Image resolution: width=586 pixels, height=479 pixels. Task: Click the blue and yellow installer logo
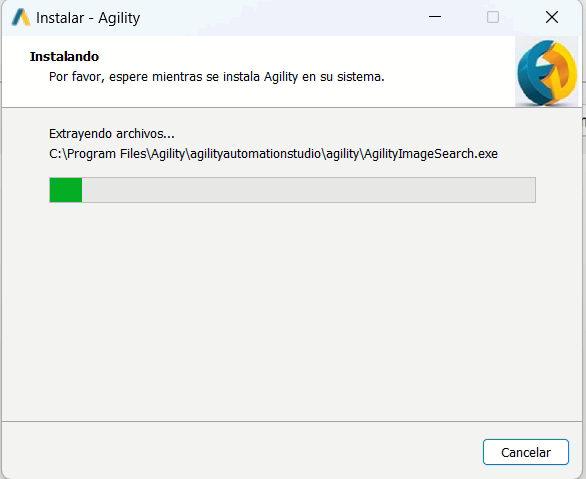pos(546,71)
